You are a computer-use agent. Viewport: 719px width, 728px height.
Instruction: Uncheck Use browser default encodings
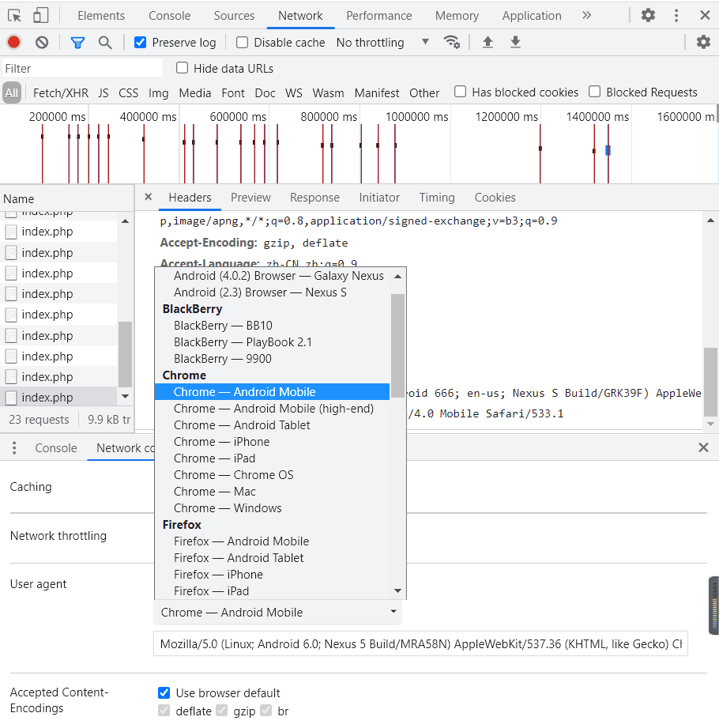click(164, 692)
